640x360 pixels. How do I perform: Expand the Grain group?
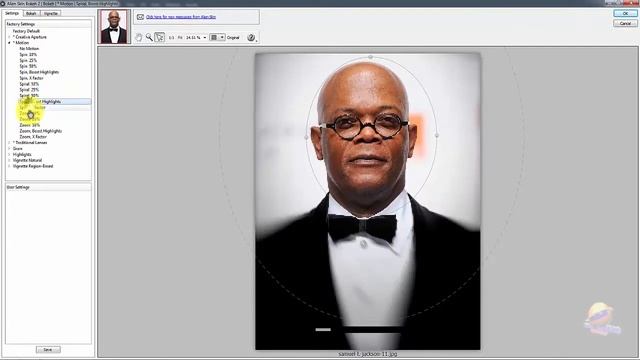point(9,149)
